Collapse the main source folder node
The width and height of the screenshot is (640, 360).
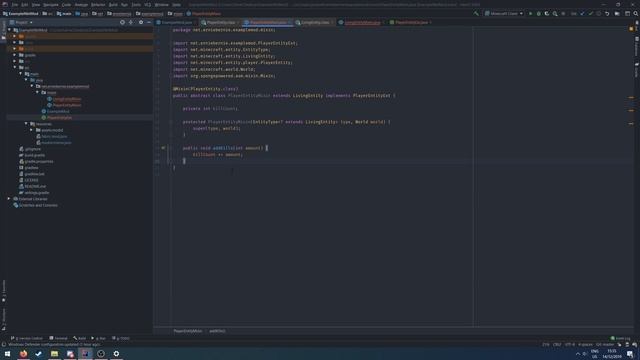pos(20,74)
